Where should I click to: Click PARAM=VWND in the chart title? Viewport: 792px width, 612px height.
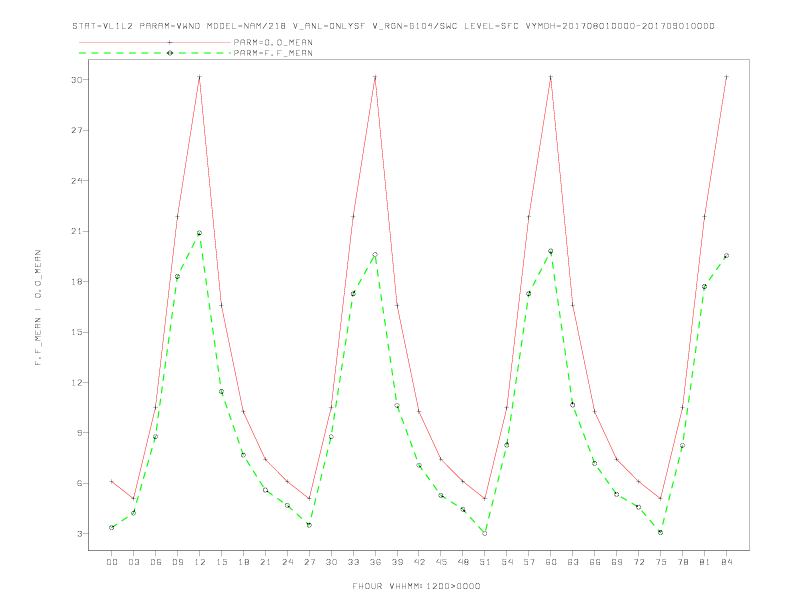click(170, 26)
